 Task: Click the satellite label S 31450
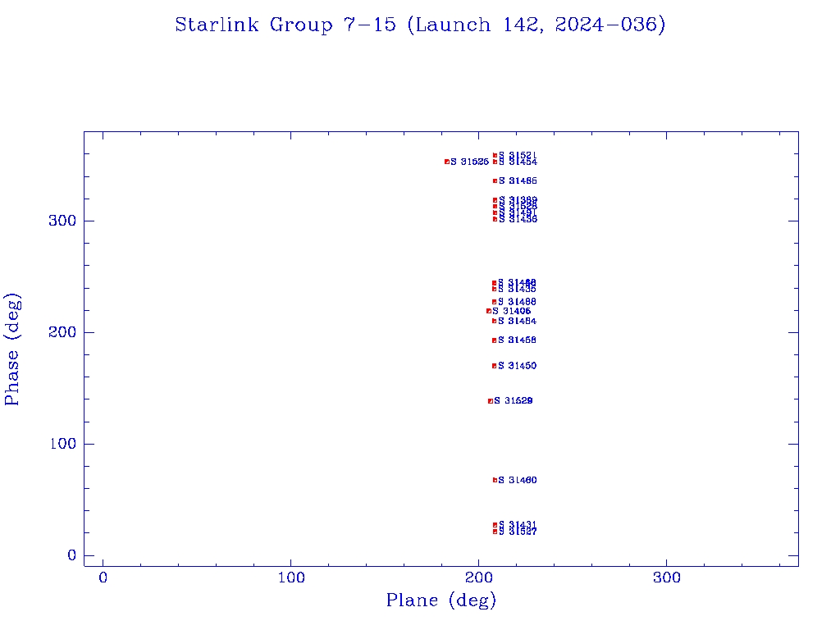point(518,366)
